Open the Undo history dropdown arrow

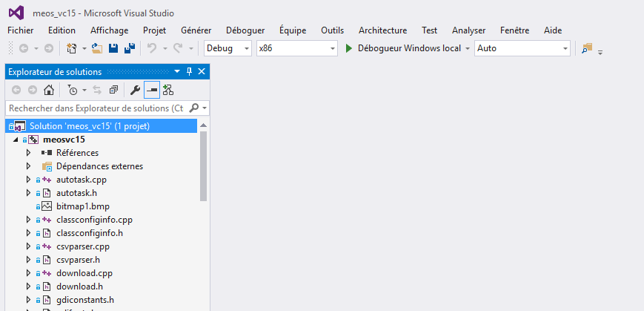click(165, 48)
